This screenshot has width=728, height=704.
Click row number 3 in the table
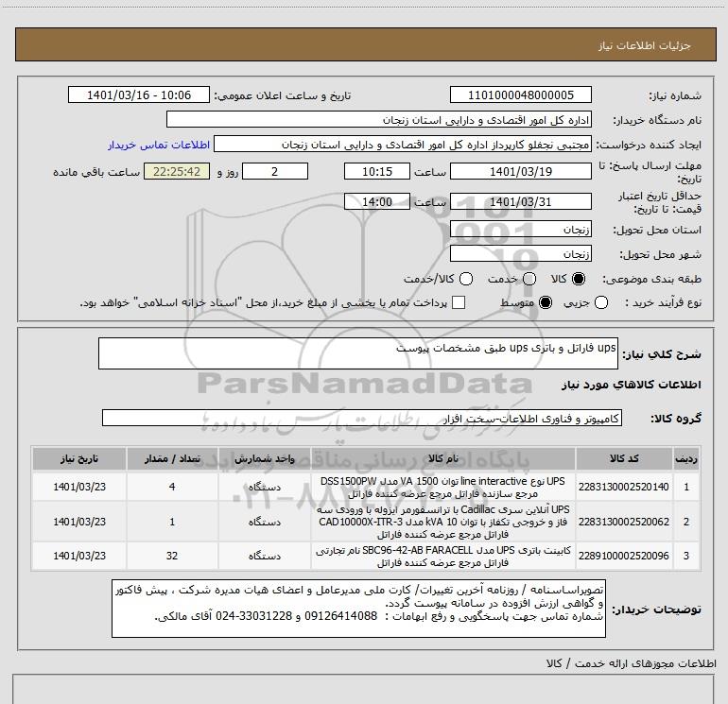click(x=686, y=556)
